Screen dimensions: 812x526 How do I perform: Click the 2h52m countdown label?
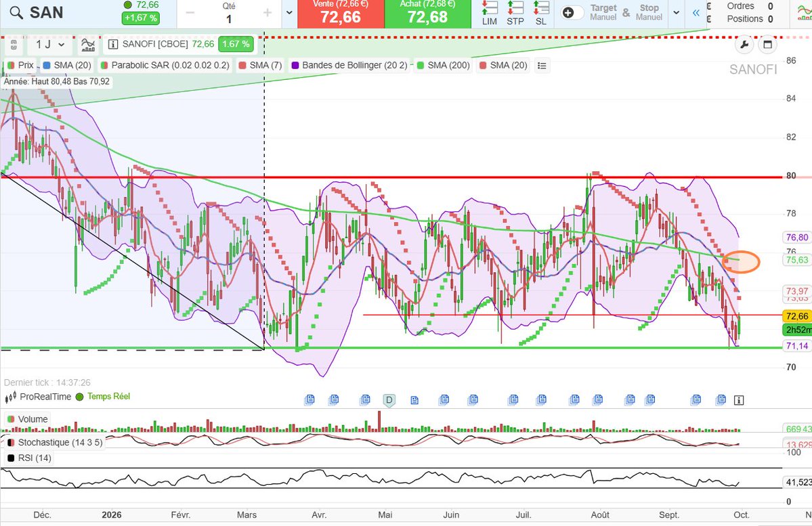pos(797,330)
